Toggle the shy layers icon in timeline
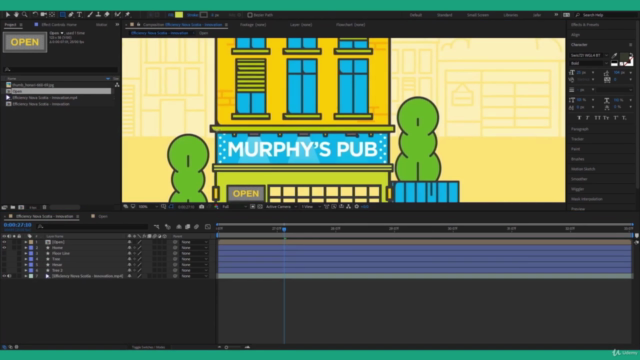 (179, 227)
